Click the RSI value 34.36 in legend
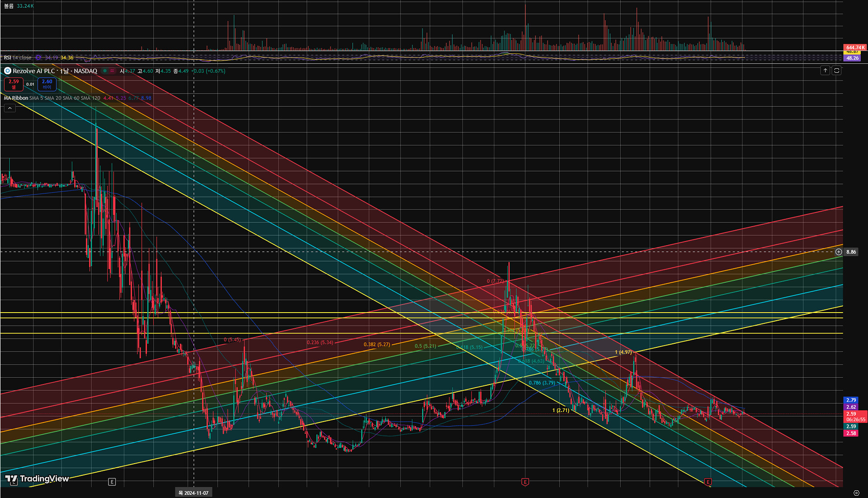Image resolution: width=868 pixels, height=498 pixels. [67, 58]
